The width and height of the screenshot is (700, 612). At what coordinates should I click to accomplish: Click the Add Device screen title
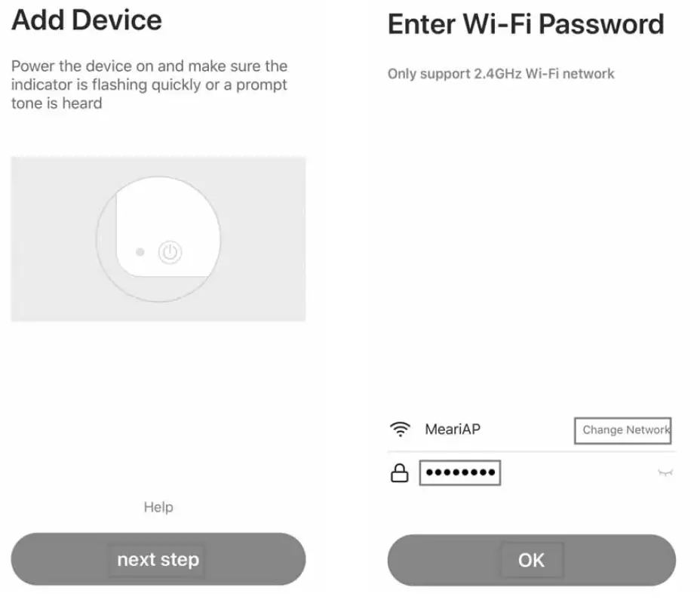click(87, 20)
